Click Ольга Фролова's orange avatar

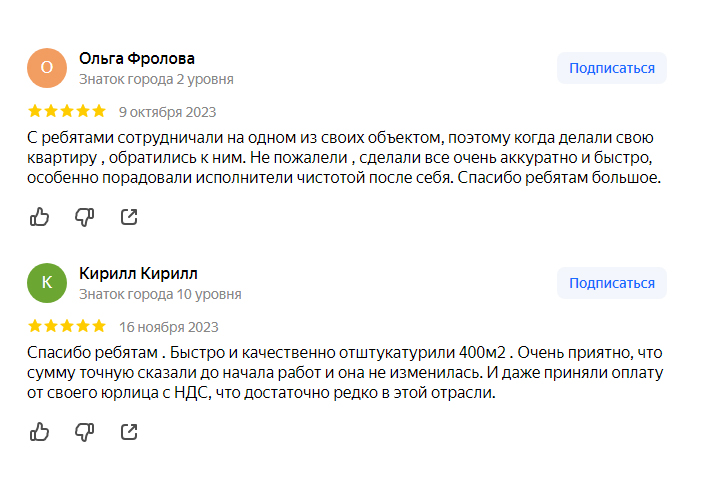pyautogui.click(x=47, y=68)
